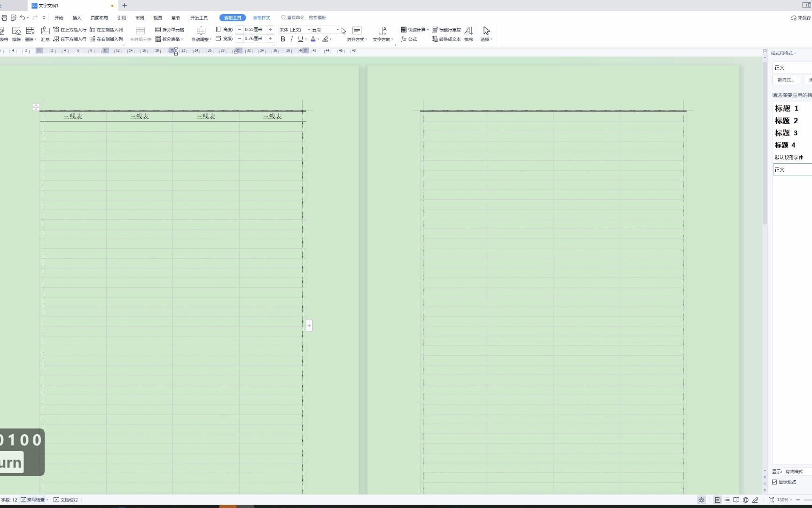Click the writing mode pen icon in status bar

click(x=755, y=500)
